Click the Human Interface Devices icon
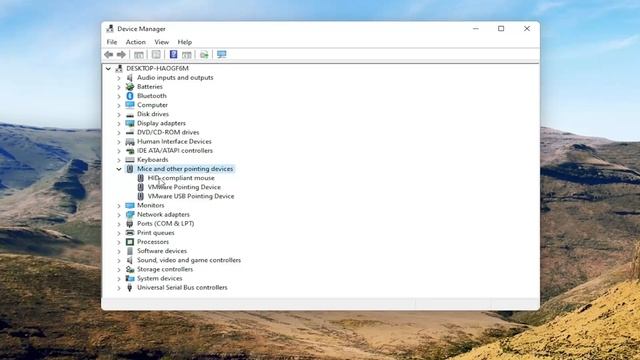 130,142
